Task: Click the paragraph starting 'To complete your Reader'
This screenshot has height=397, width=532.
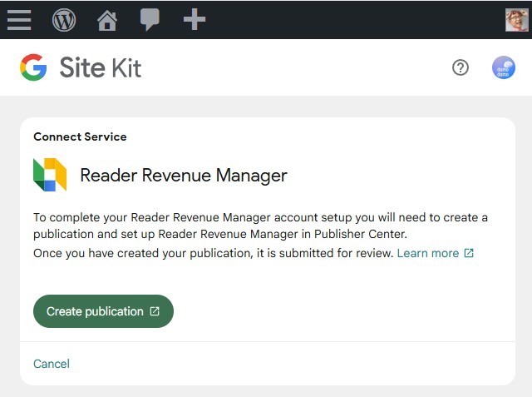Action: pyautogui.click(x=260, y=226)
